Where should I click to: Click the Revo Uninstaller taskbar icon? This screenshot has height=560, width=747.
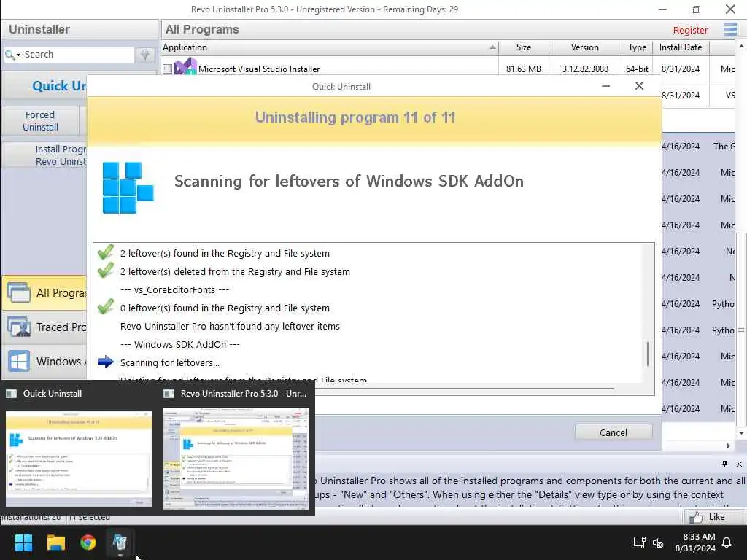[x=120, y=542]
